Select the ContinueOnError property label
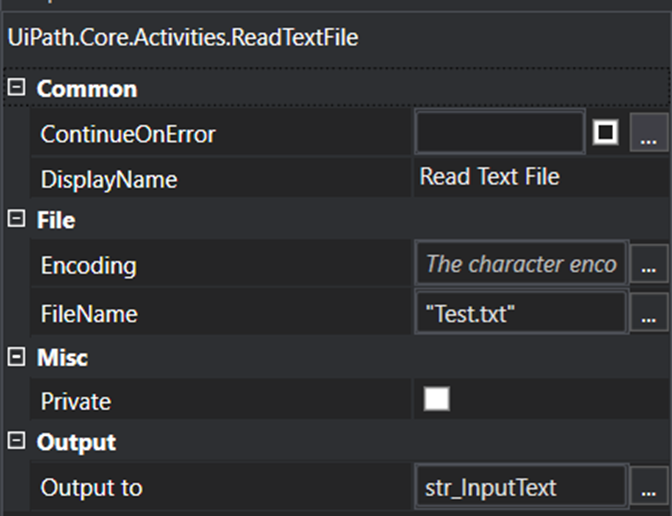Image resolution: width=672 pixels, height=516 pixels. 128,134
